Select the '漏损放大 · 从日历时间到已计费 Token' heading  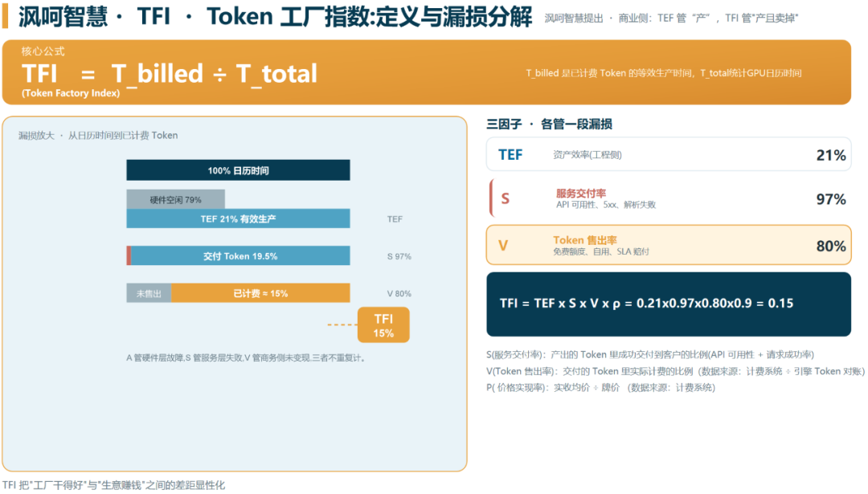[x=98, y=136]
